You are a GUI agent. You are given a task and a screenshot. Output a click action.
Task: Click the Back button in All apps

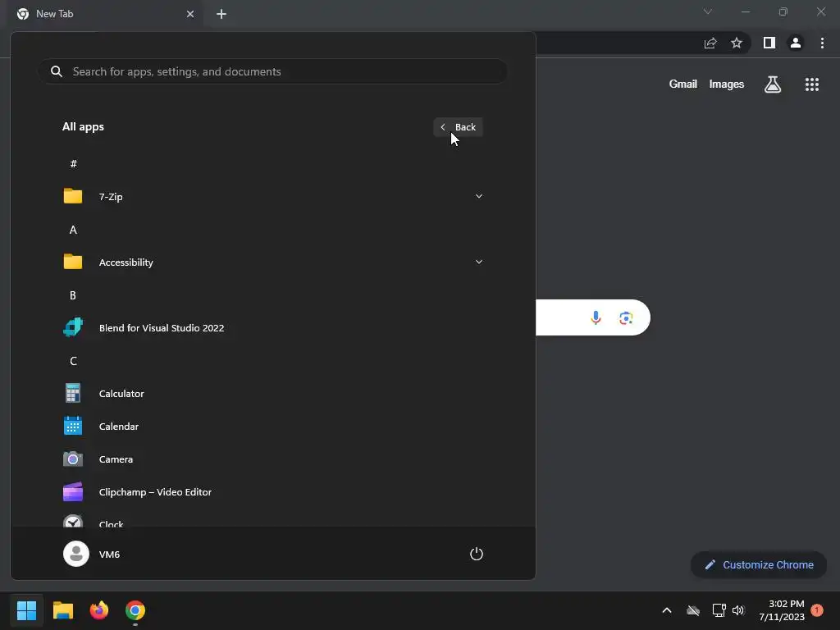[x=458, y=127]
